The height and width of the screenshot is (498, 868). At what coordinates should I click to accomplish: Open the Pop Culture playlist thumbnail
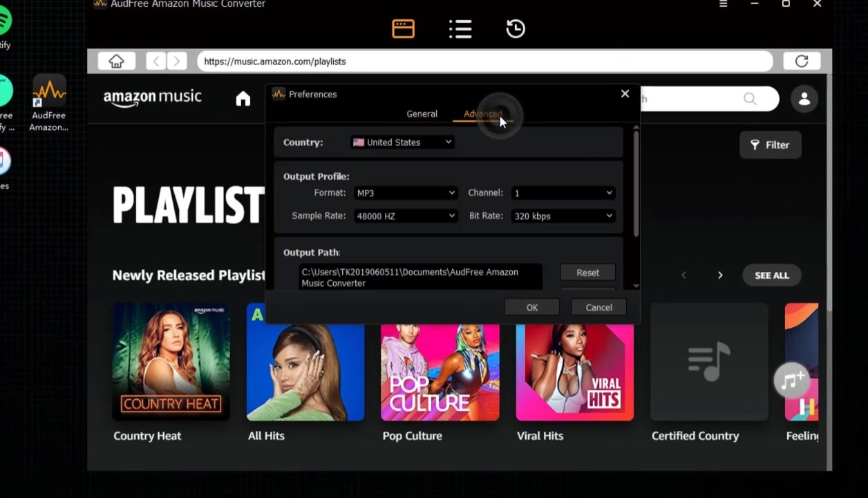440,362
